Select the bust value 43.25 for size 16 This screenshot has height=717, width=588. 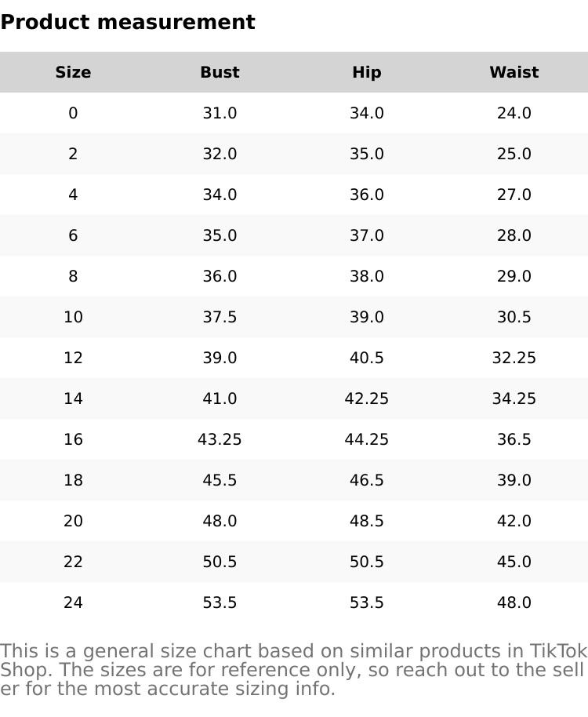point(220,439)
